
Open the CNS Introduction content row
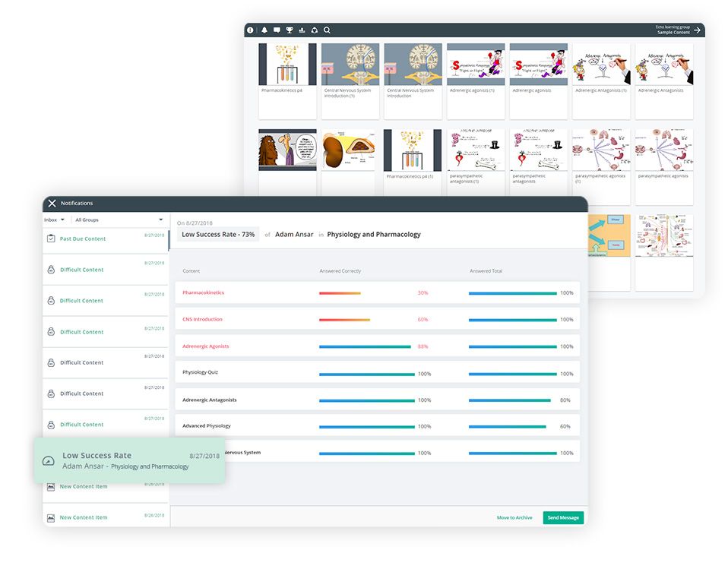point(377,319)
